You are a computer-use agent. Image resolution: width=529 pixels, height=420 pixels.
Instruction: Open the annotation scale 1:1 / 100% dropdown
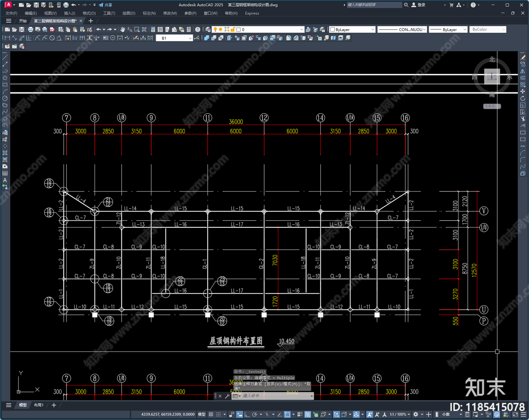[x=400, y=414]
